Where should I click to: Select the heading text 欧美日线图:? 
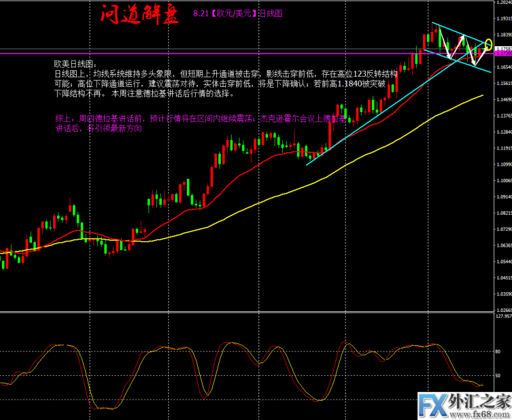tap(76, 64)
